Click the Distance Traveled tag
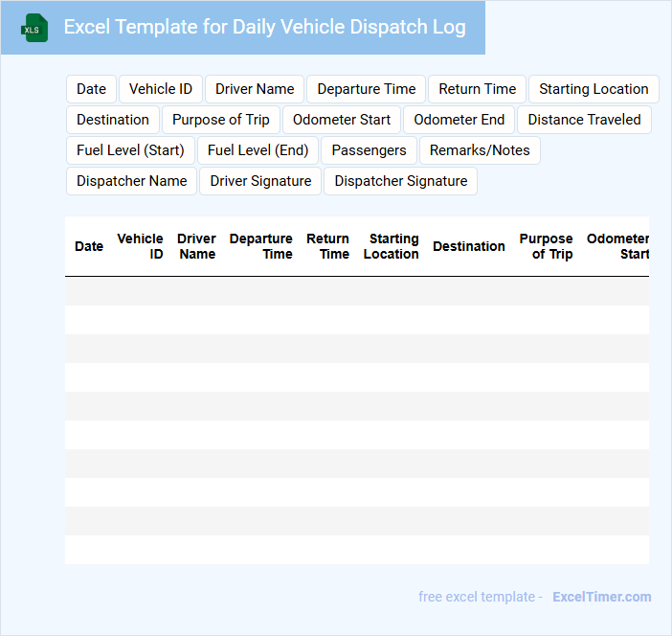 click(x=584, y=120)
